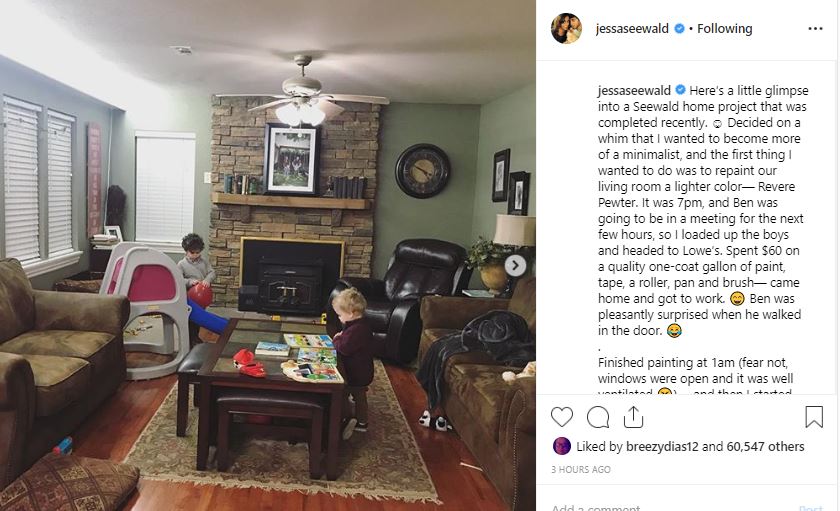This screenshot has width=840, height=511.
Task: Click the 3 HOURS AGO timestamp
Action: tap(581, 469)
